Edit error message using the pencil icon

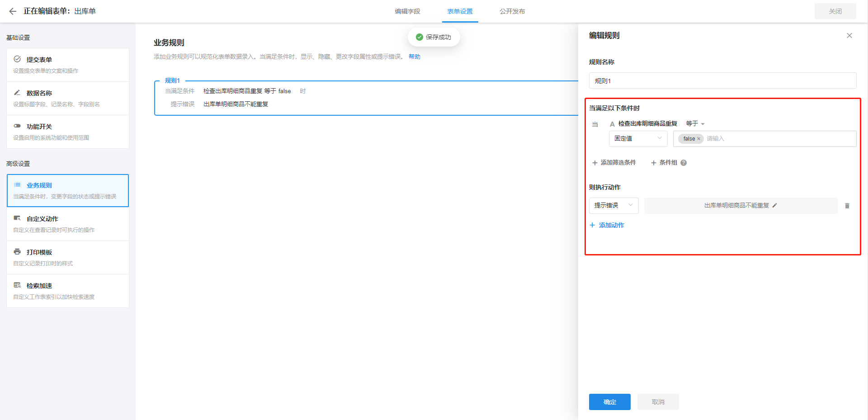[774, 205]
